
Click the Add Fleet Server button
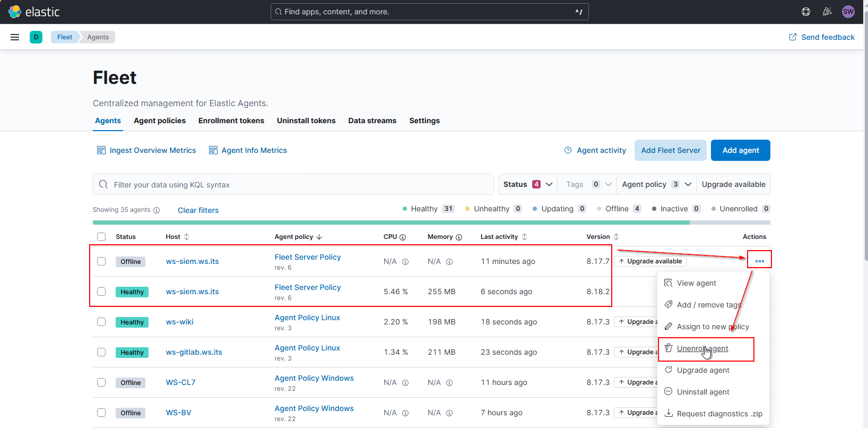point(671,150)
